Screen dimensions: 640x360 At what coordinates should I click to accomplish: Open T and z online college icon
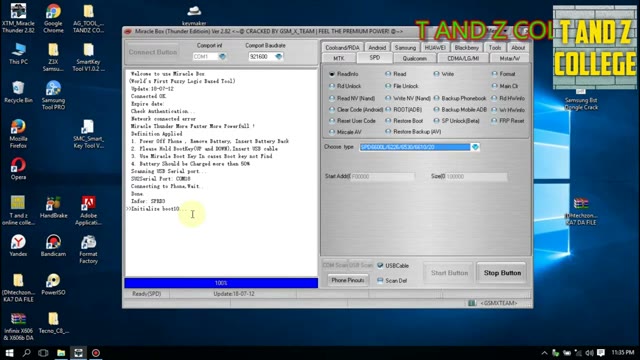[18, 211]
